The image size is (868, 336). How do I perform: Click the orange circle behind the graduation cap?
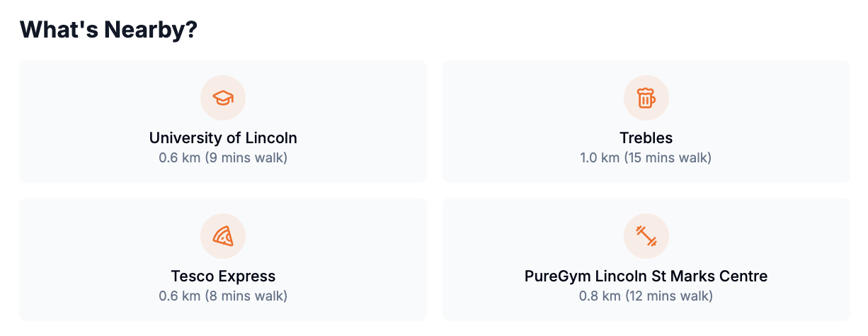point(223,98)
